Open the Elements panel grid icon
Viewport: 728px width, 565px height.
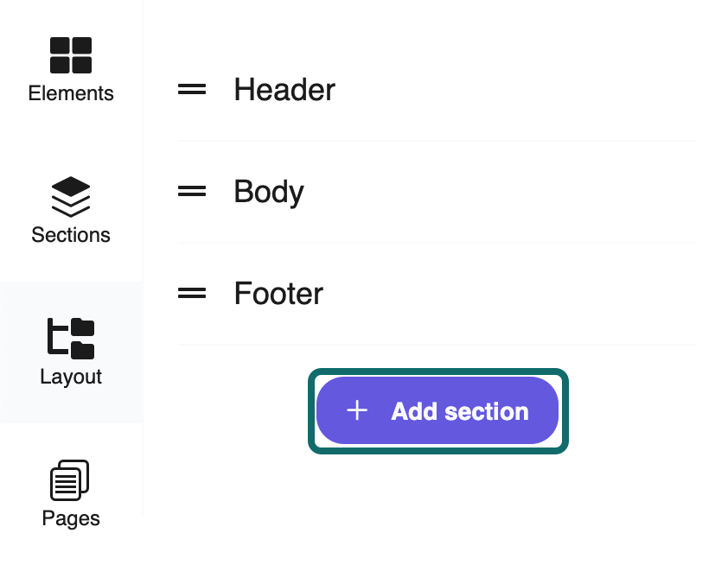(x=71, y=54)
